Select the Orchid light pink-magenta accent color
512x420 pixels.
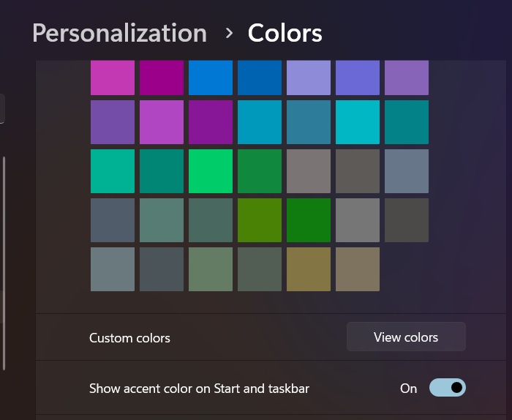click(x=113, y=78)
